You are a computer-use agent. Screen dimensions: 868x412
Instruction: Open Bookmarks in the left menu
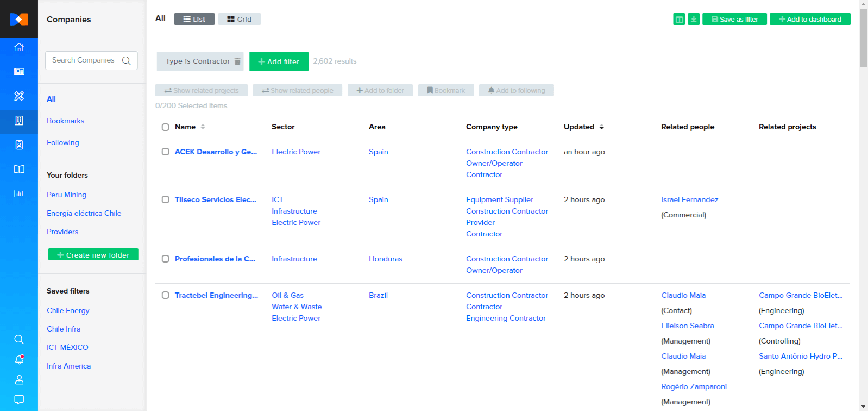(66, 121)
